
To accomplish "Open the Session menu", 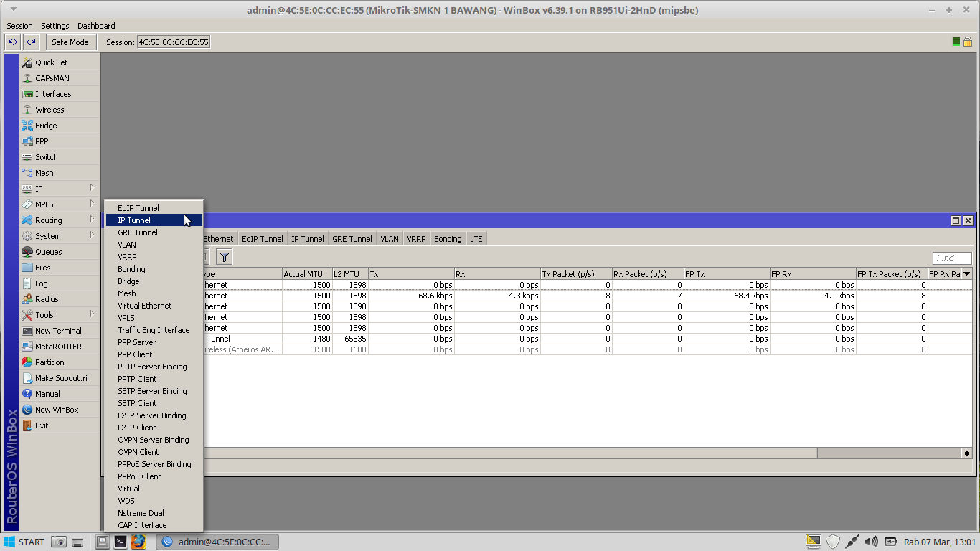I will [x=19, y=26].
